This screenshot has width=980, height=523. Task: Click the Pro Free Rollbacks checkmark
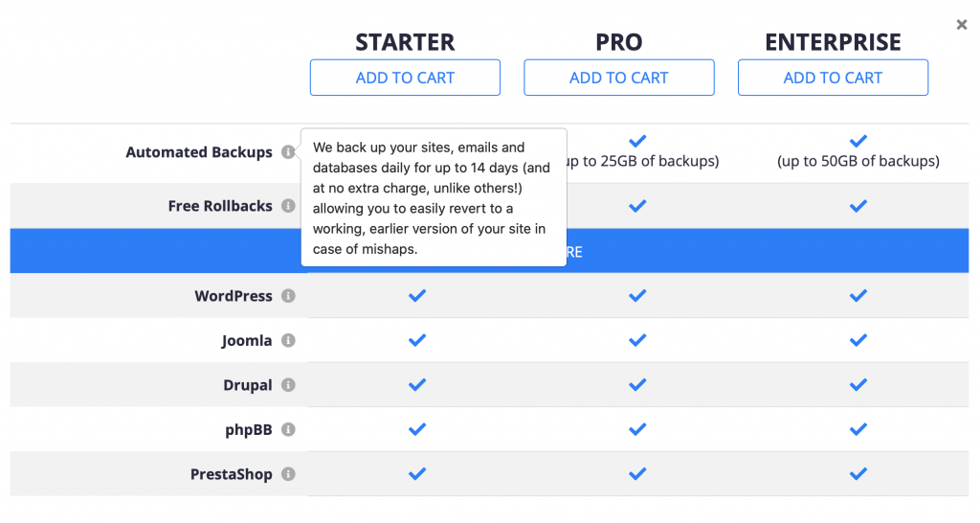(x=637, y=206)
